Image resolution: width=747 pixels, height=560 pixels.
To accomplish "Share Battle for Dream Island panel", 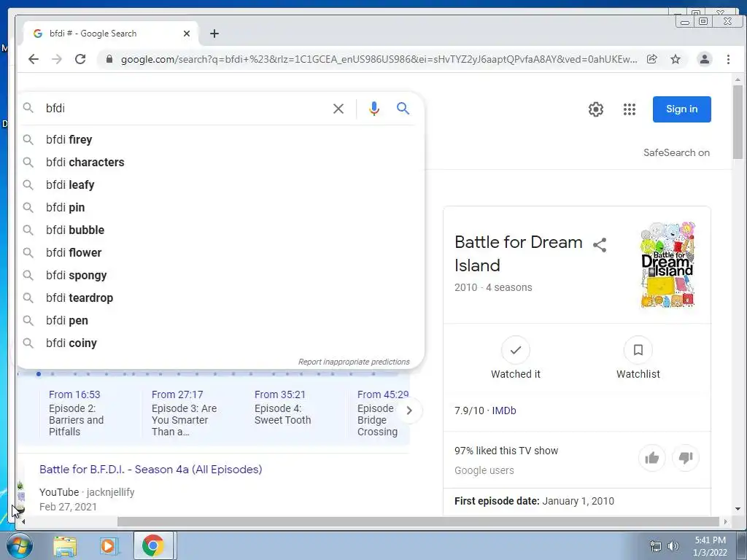I will click(600, 245).
